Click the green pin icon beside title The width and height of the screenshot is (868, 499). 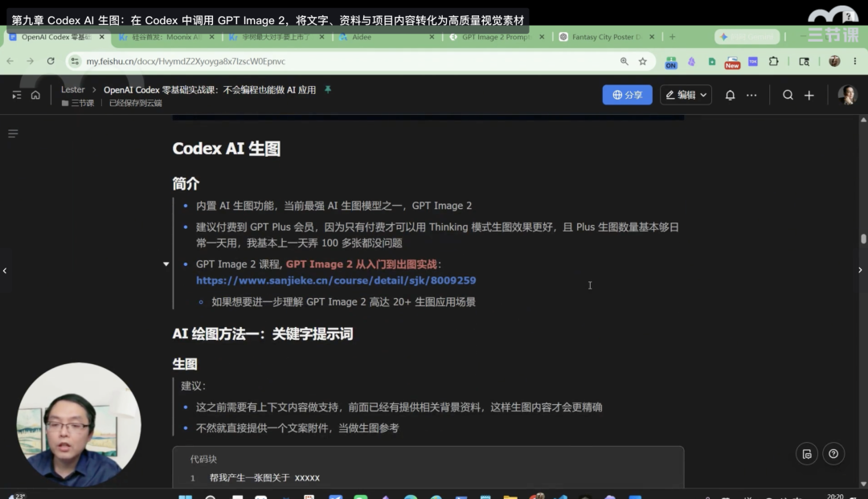click(328, 89)
